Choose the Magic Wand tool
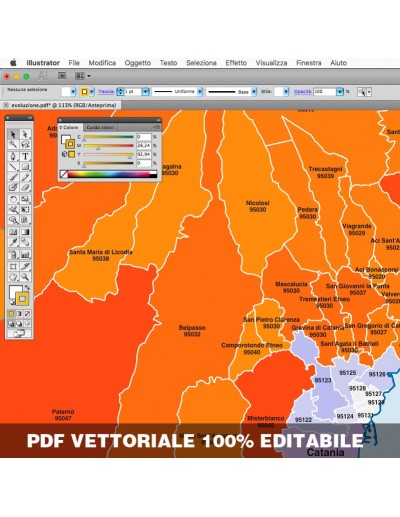Viewport: 400px width, 517px height. 13,144
